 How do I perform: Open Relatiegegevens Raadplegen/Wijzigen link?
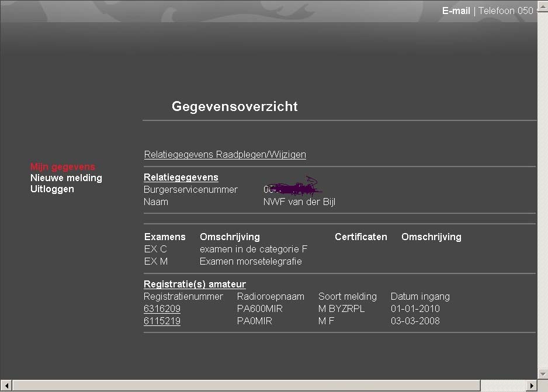point(225,154)
